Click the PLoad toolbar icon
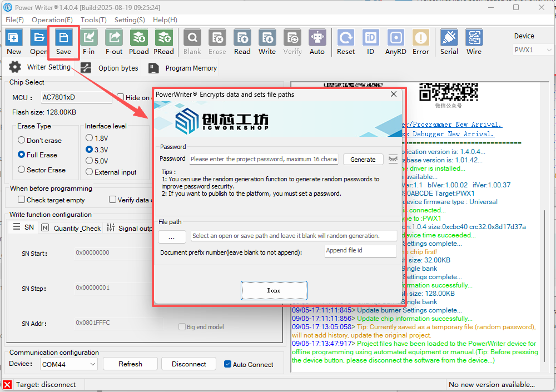The image size is (556, 392). coord(138,37)
